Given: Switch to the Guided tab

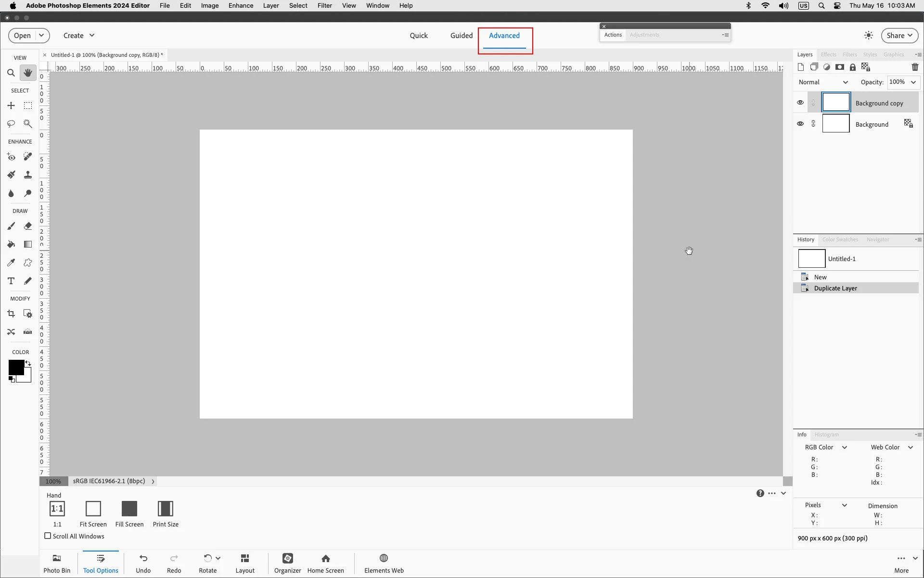Looking at the screenshot, I should [x=461, y=36].
